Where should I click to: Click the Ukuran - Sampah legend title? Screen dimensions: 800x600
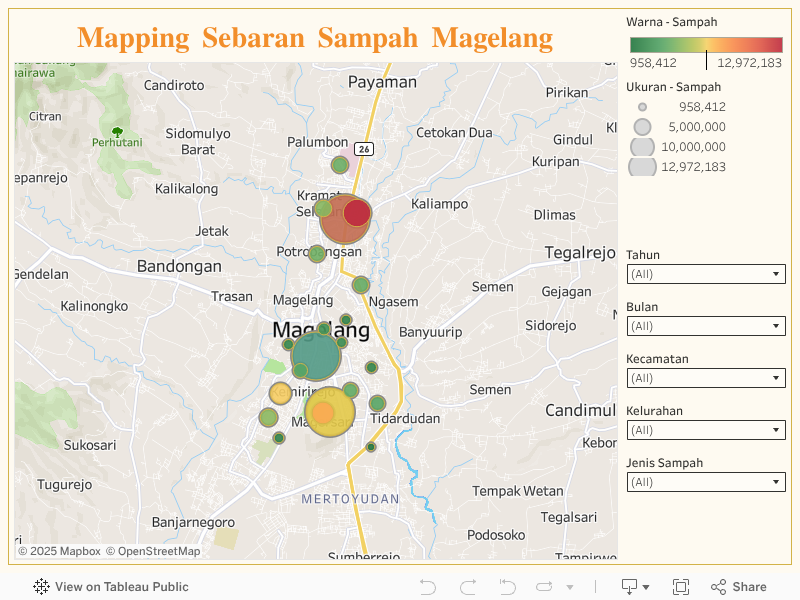click(x=673, y=87)
